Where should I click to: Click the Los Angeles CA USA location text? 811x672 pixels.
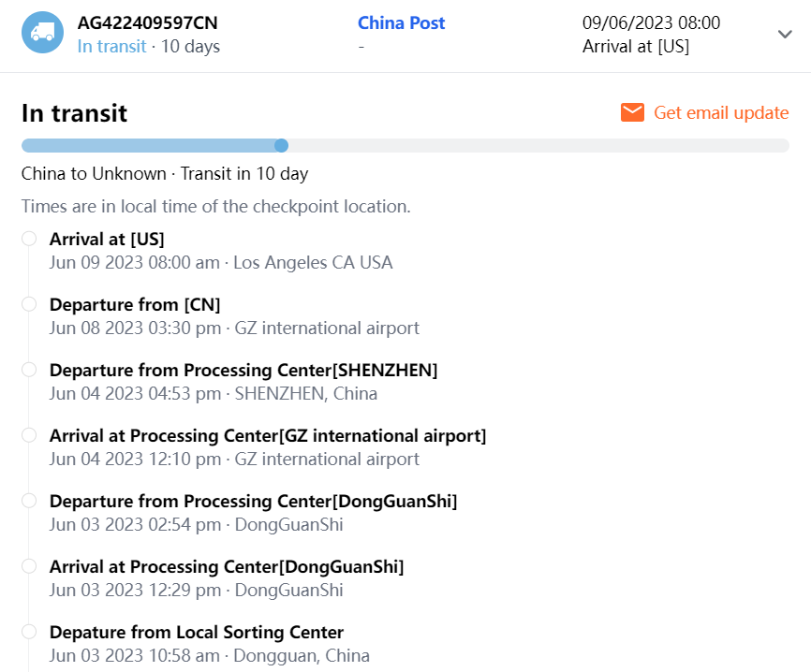click(x=313, y=262)
